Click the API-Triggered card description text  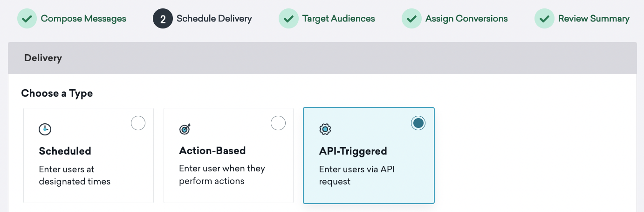click(x=356, y=175)
